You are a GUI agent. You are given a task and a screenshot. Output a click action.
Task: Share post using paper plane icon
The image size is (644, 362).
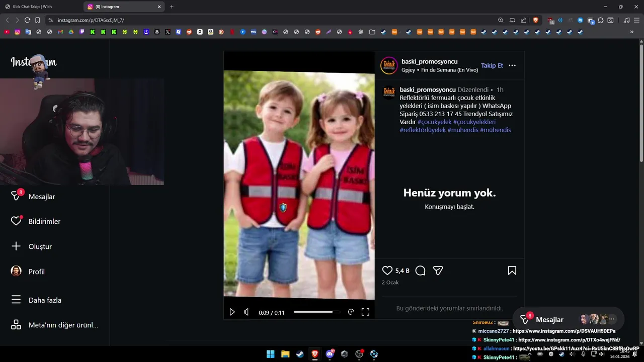[x=438, y=270]
